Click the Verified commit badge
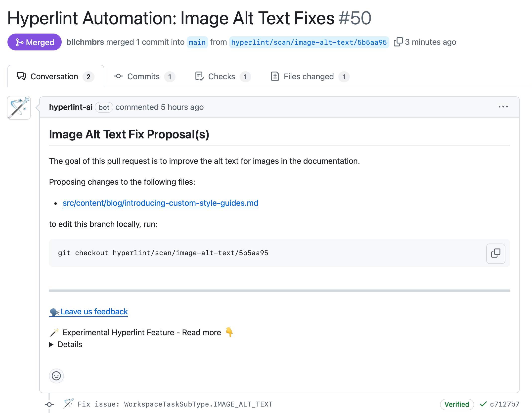This screenshot has width=532, height=413. point(456,404)
